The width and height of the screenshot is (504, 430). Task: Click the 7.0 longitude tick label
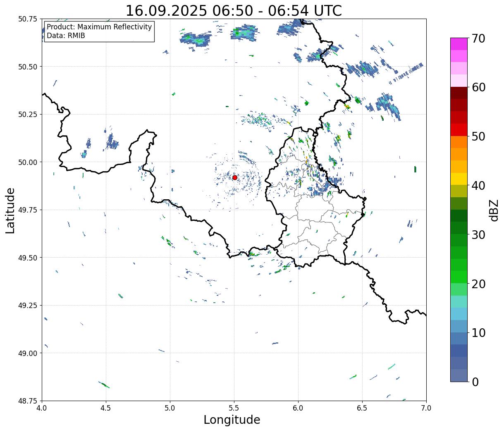tap(426, 408)
